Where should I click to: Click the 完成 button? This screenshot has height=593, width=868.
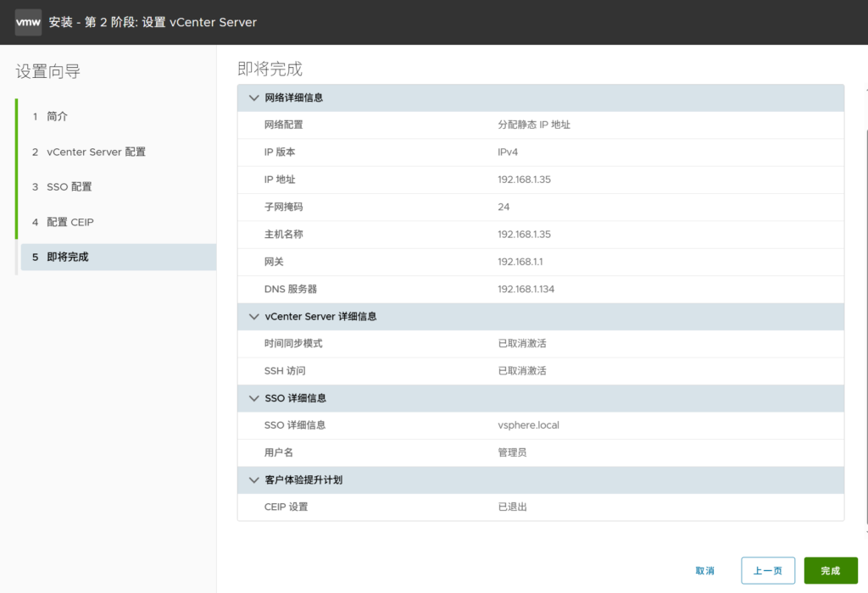point(831,570)
